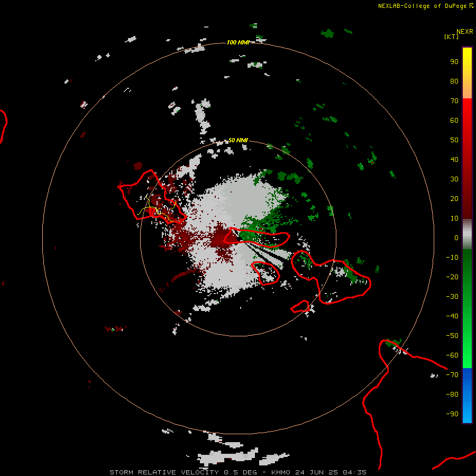Click the -40 value on velocity scale
Screen dimensions: 476x476
click(x=452, y=316)
